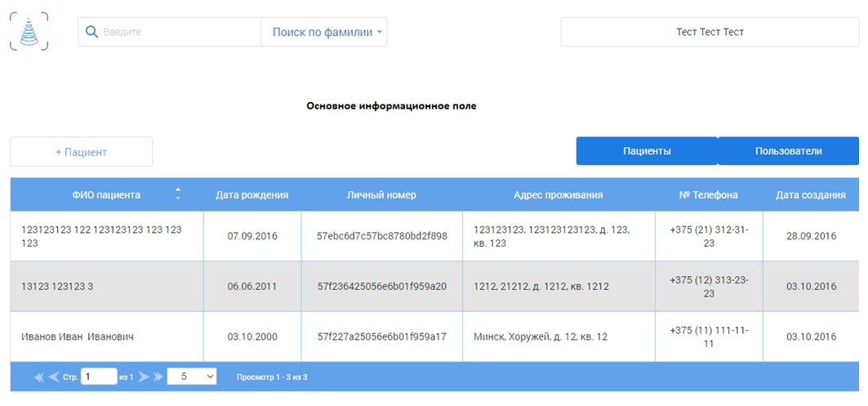
Task: Click phone +375 (11) 111-11-11
Action: (709, 337)
